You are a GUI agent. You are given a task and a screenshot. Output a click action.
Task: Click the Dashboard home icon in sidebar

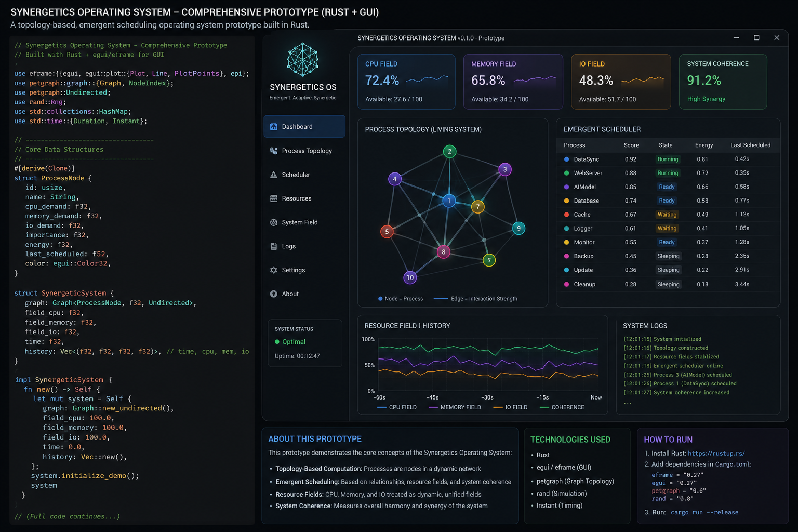pos(274,127)
